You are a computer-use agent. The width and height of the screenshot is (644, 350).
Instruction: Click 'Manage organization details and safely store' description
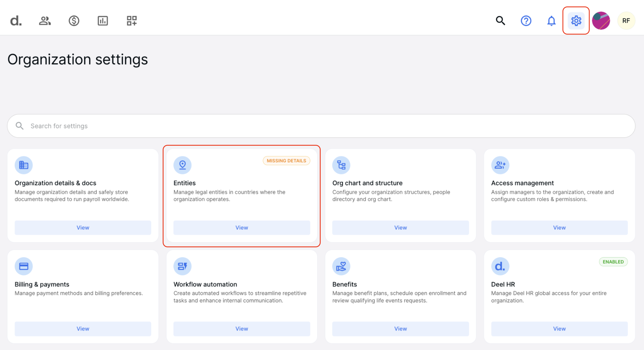point(72,196)
